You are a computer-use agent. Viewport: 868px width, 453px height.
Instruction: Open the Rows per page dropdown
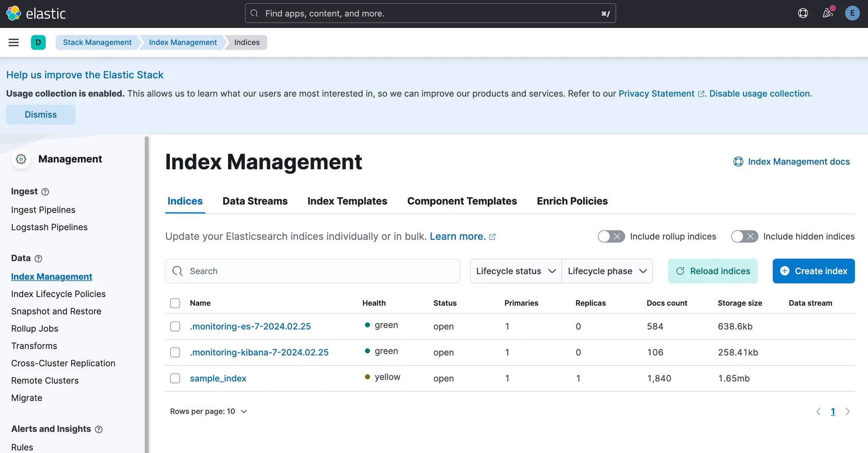(x=208, y=411)
